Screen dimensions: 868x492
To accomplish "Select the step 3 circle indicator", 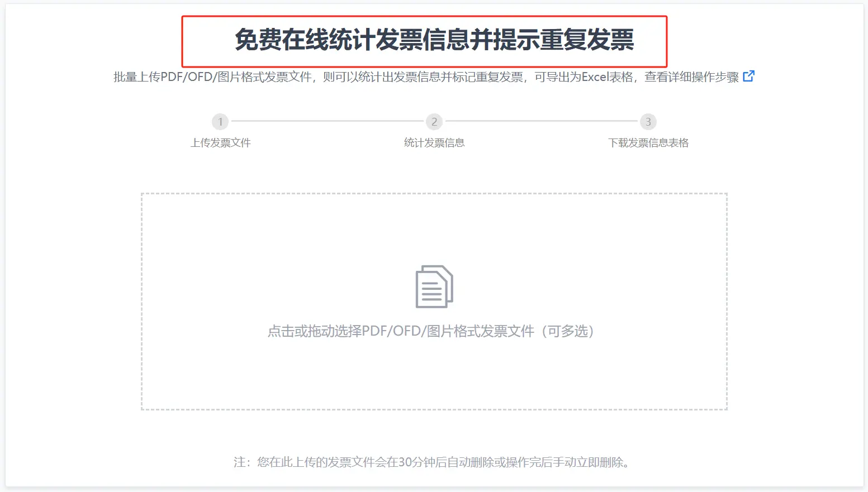I will click(648, 122).
